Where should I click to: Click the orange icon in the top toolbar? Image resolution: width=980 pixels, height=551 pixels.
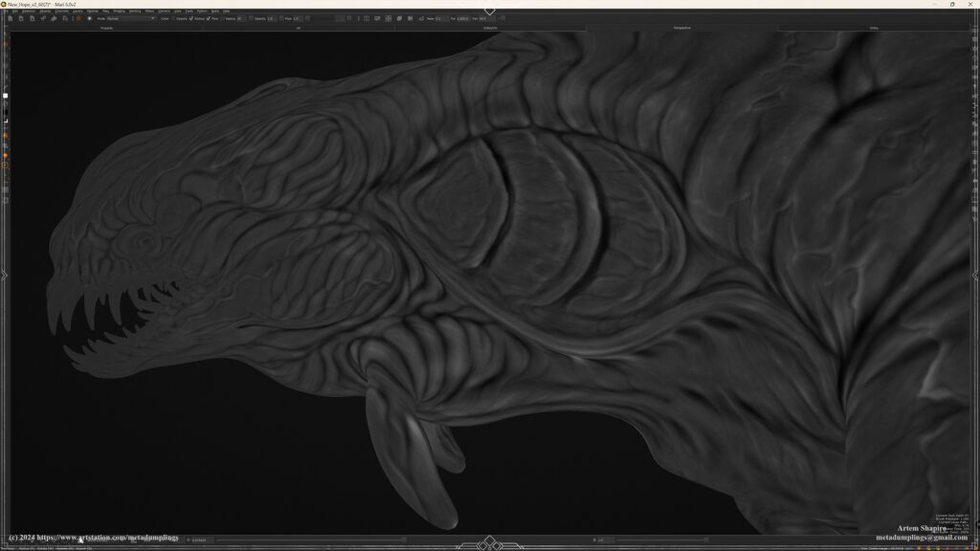point(78,18)
